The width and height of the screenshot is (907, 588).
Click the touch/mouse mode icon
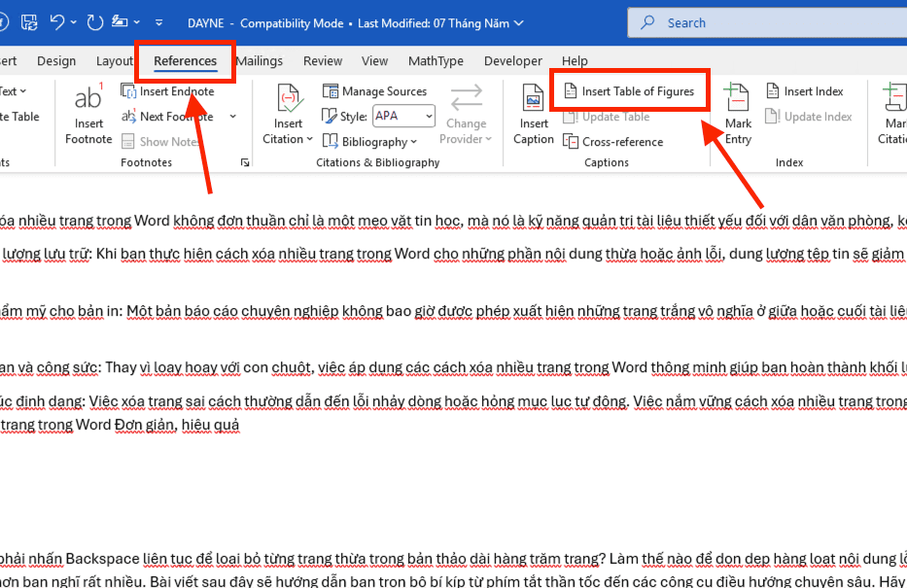coord(120,22)
